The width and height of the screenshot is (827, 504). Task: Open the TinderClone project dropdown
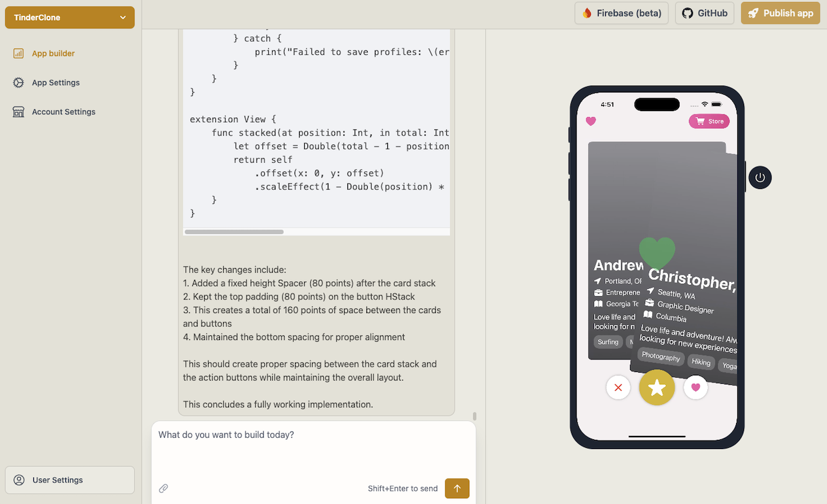point(69,17)
